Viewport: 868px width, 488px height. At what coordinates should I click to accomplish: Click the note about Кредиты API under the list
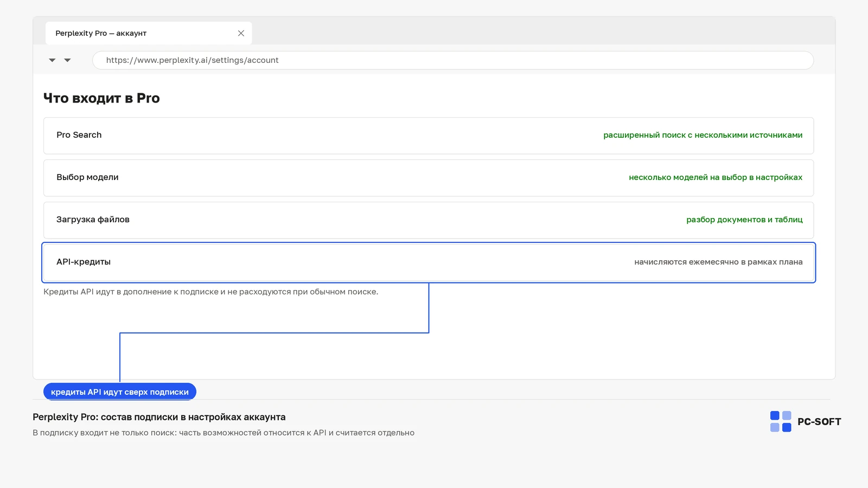211,292
